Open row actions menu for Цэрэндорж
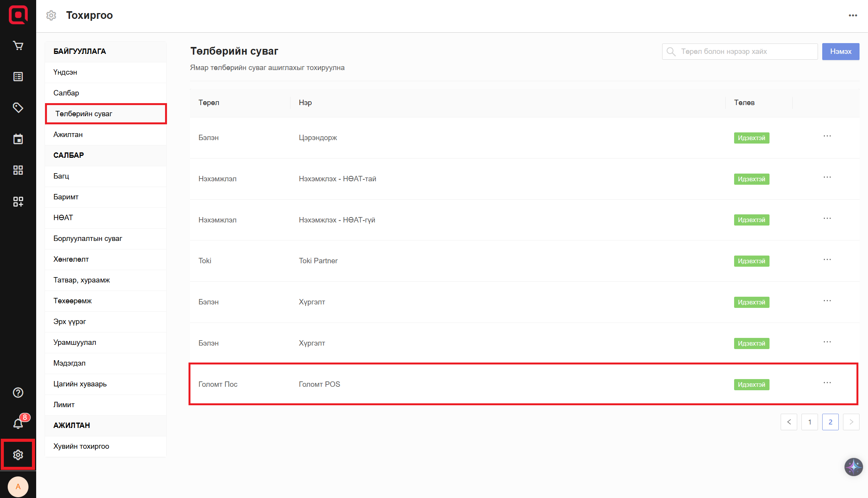The width and height of the screenshot is (868, 498). click(x=827, y=136)
